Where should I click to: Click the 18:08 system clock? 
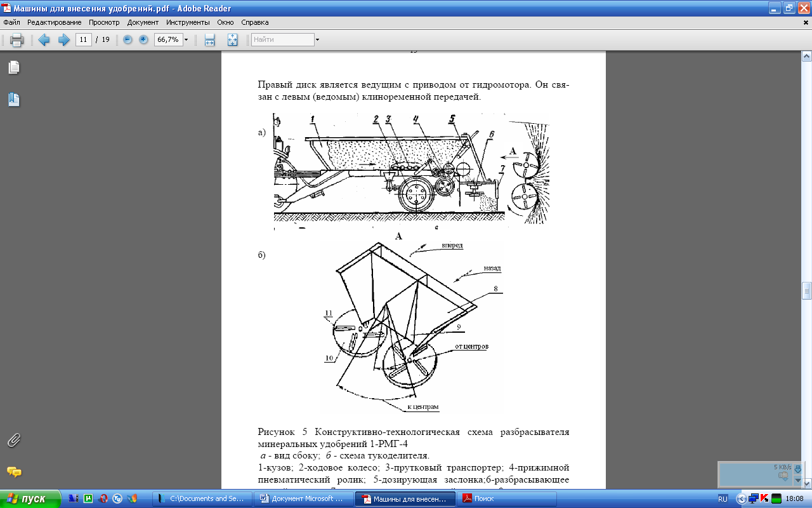click(x=796, y=499)
